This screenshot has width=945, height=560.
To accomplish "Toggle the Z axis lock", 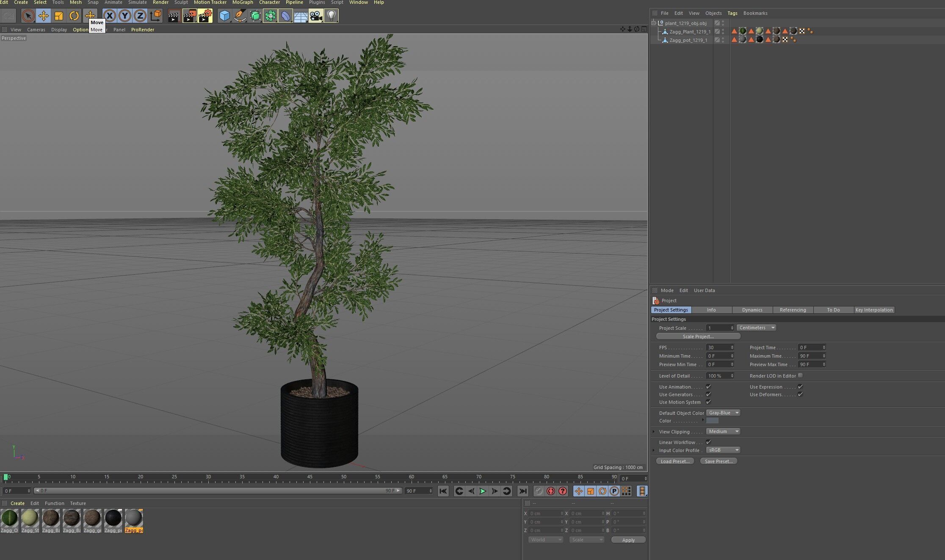I will (x=140, y=16).
